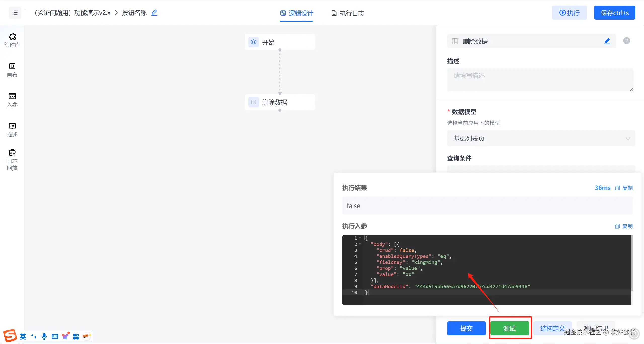Screen dimensions: 644x344
Task: Toggle Sogou input English/Chinese mode
Action: point(23,336)
